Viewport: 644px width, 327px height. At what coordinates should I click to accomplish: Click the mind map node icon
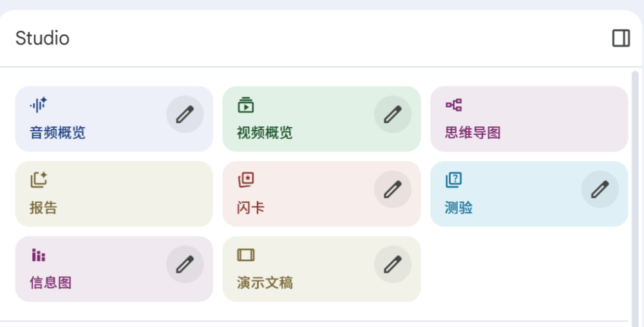pos(453,104)
